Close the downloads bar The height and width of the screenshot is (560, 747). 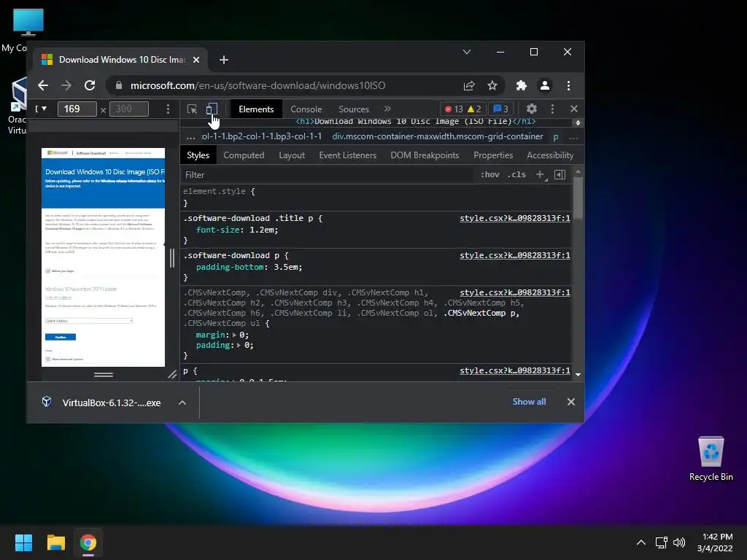(570, 402)
